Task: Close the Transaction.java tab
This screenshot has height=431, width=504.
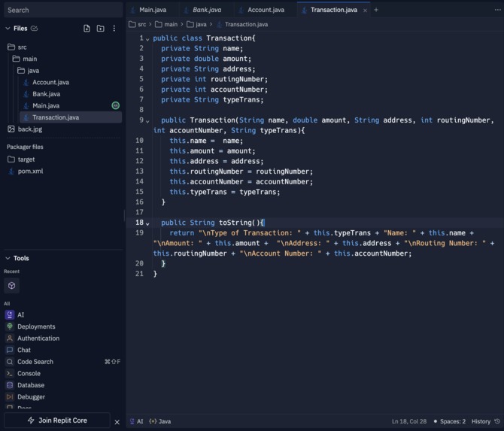Action: click(x=365, y=11)
